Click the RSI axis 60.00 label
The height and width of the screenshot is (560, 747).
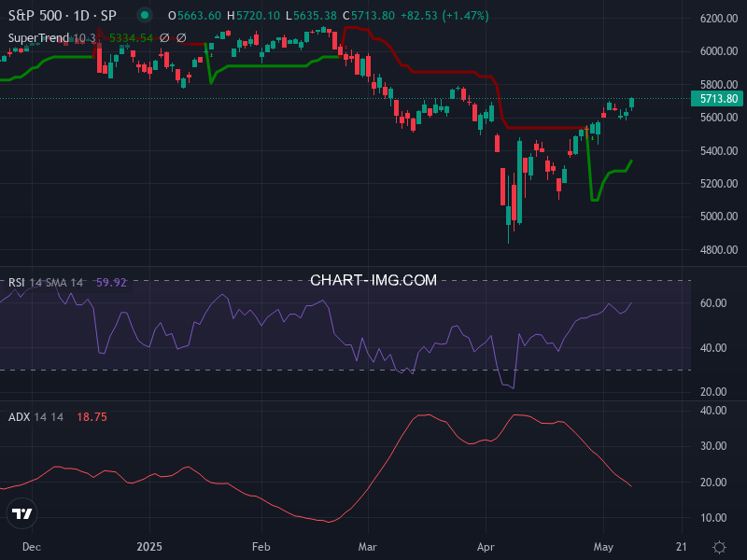(x=713, y=302)
